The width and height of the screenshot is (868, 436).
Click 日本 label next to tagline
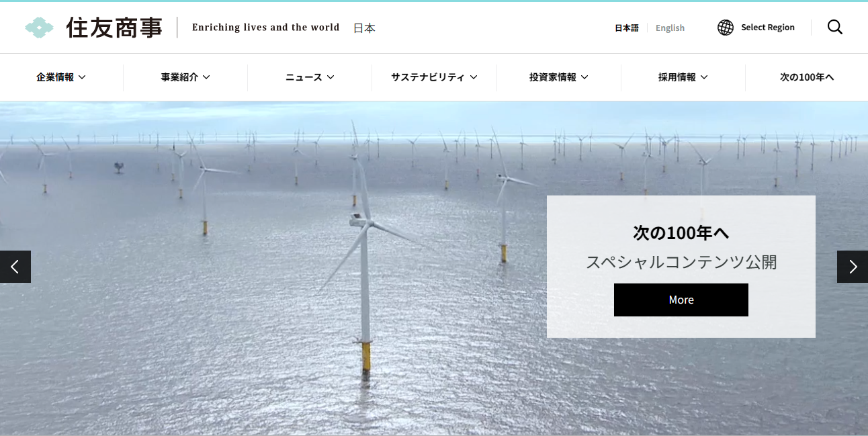point(364,28)
